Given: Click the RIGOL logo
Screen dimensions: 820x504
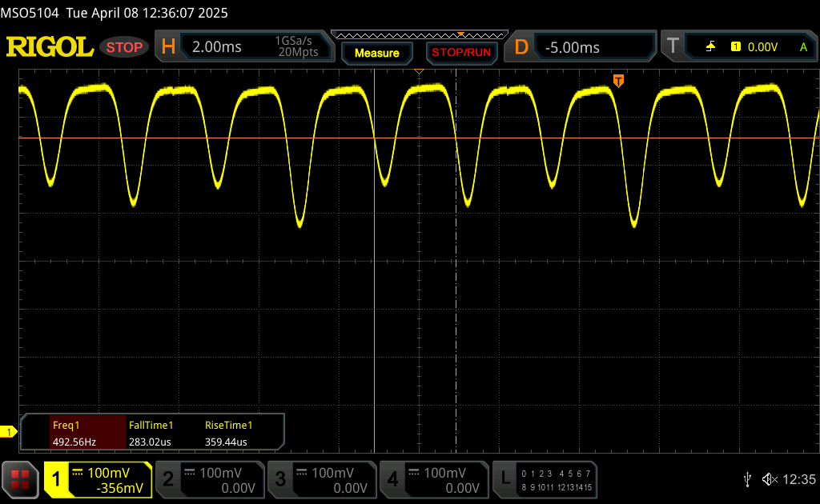Looking at the screenshot, I should [50, 47].
